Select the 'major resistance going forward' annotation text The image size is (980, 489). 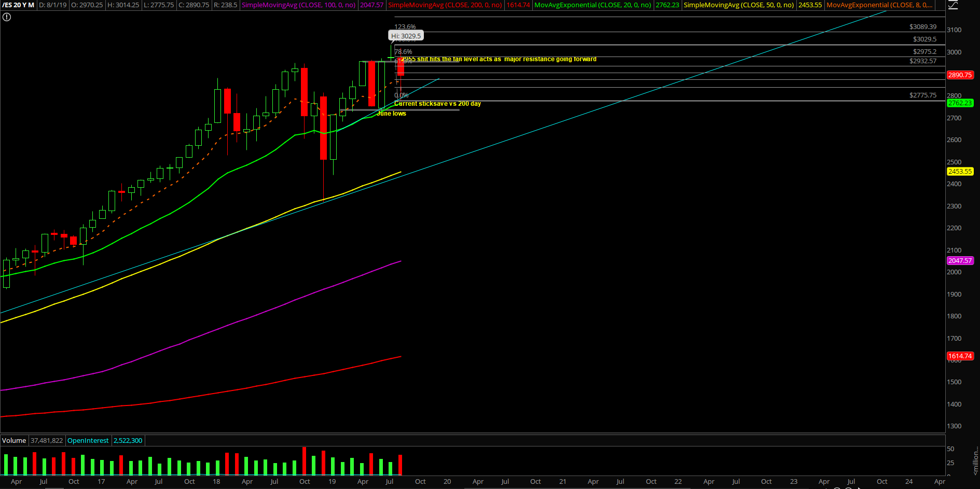click(550, 59)
